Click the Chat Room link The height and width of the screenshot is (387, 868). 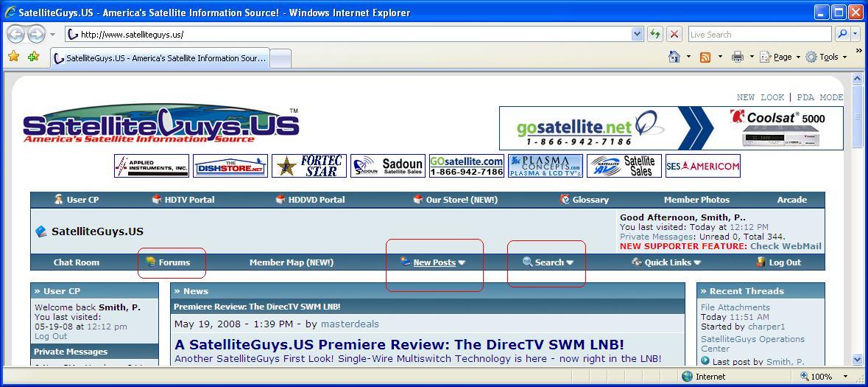[77, 262]
